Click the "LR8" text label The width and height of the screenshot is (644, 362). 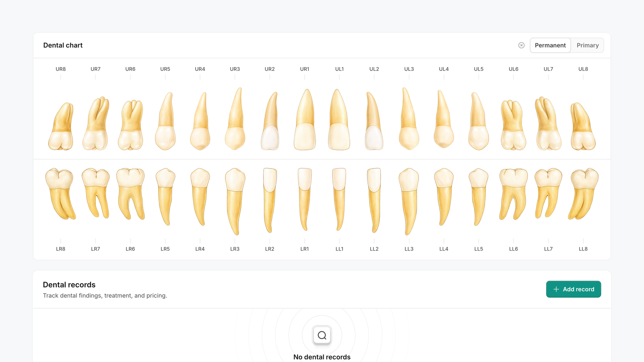(x=61, y=249)
